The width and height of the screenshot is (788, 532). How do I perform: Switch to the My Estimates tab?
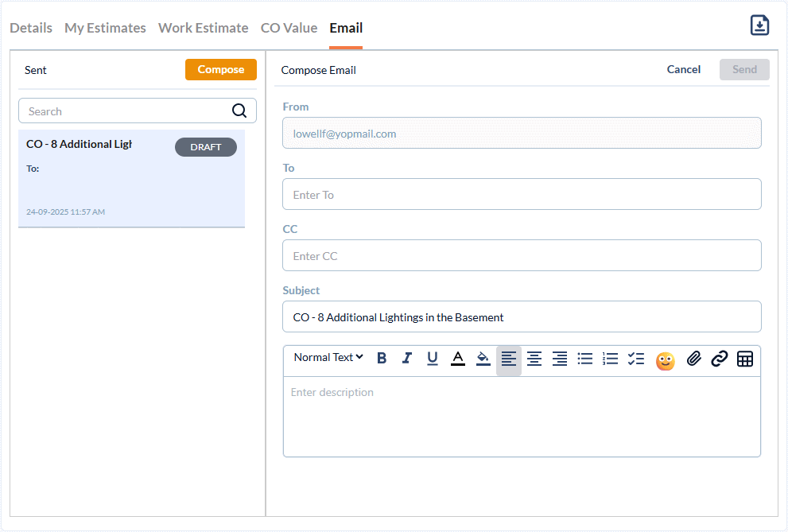[105, 28]
